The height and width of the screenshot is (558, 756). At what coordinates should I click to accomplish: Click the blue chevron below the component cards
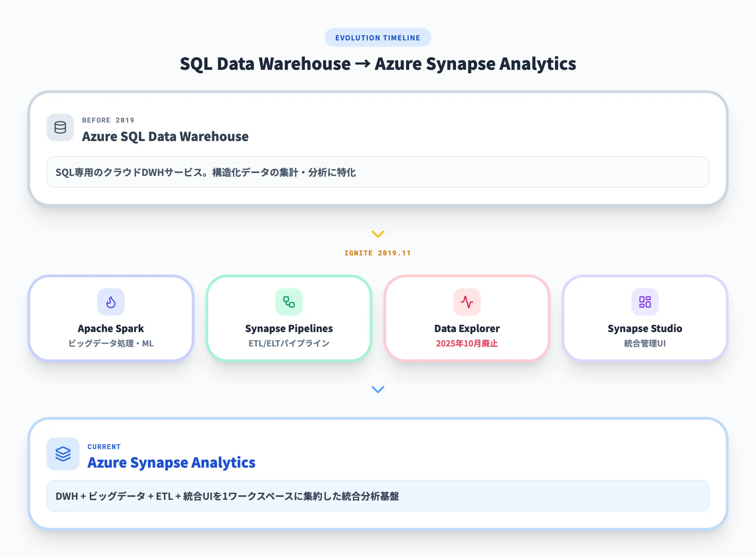coord(378,390)
